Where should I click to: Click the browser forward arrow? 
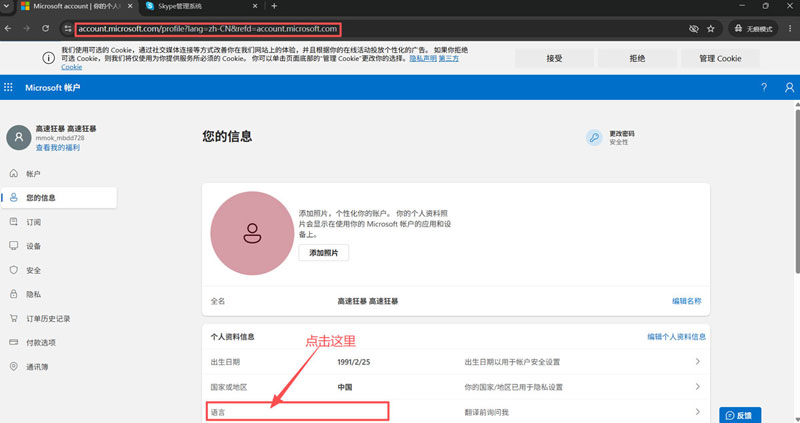(x=27, y=29)
